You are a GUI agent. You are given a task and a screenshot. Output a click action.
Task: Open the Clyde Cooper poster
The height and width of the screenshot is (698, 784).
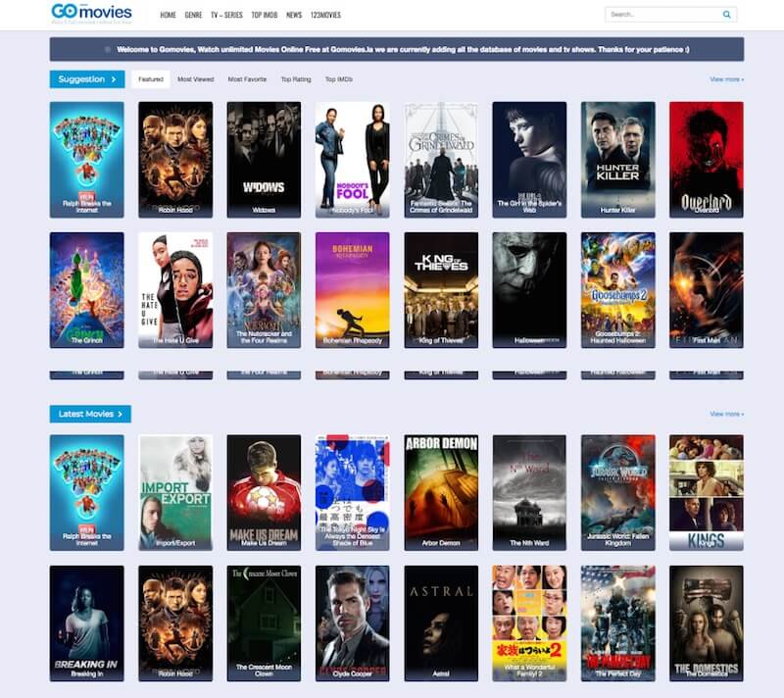(353, 623)
